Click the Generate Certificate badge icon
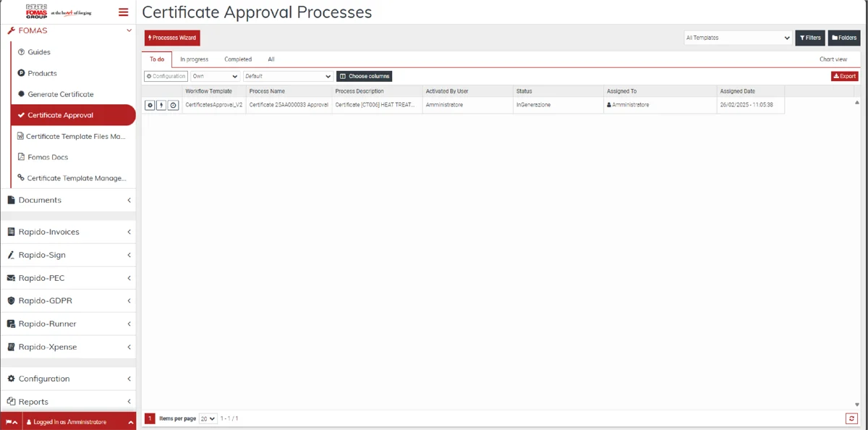This screenshot has height=430, width=868. tap(21, 94)
